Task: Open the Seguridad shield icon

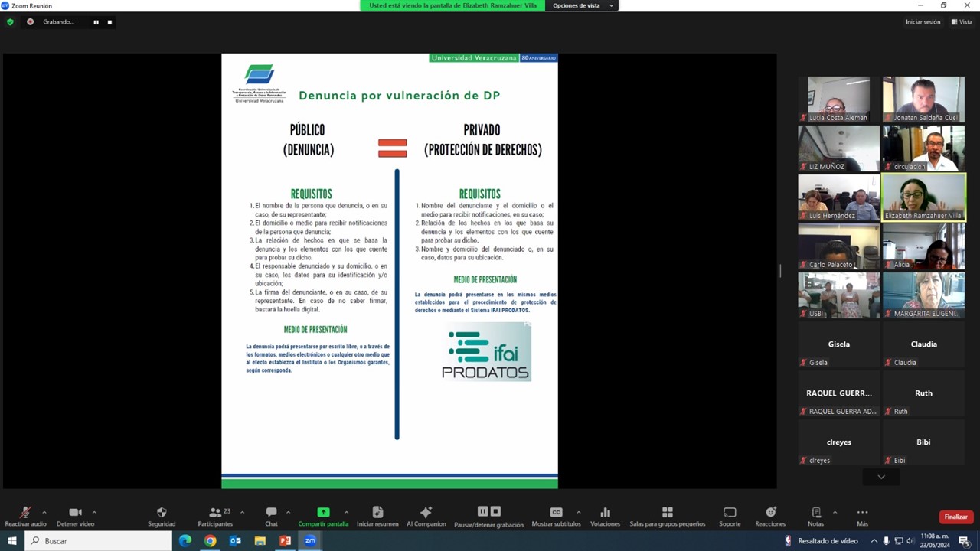Action: (x=162, y=513)
